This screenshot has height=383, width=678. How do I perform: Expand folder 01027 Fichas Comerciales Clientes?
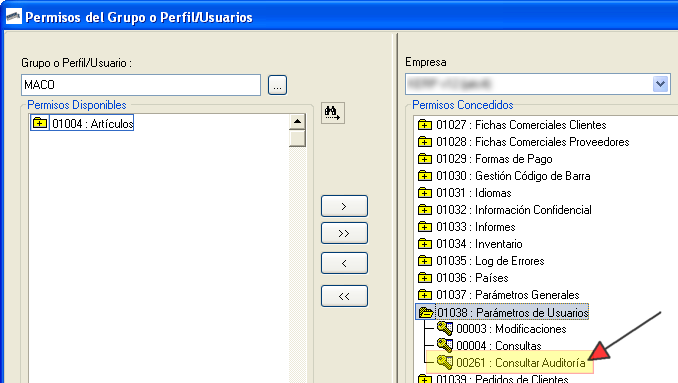tap(425, 125)
